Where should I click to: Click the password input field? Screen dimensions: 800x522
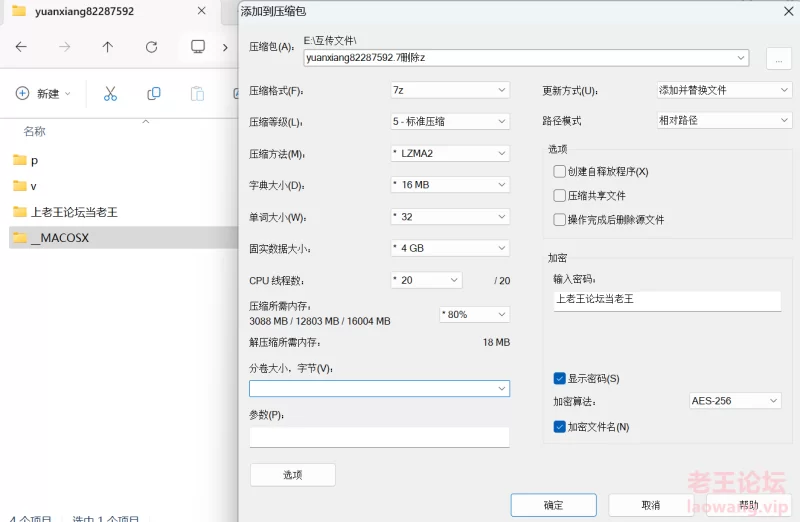[667, 301]
